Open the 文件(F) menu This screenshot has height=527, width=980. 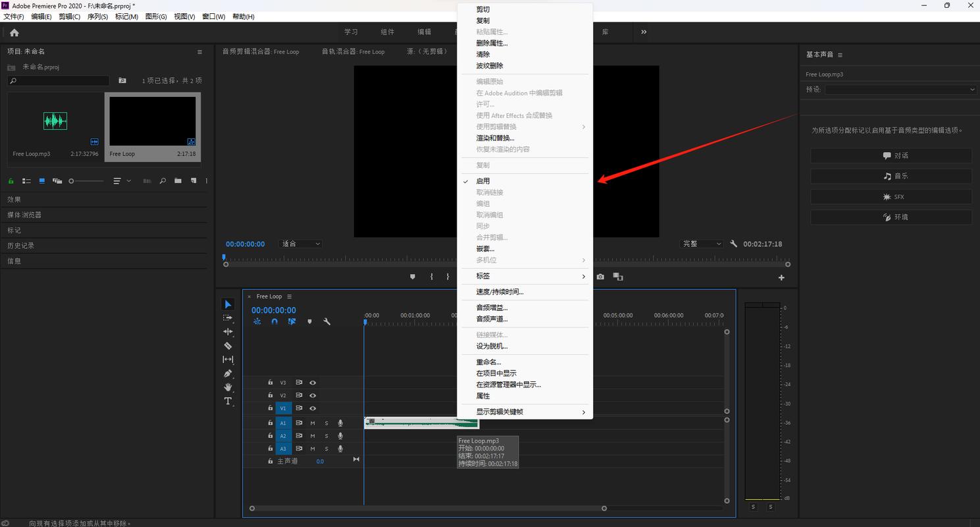click(x=14, y=16)
